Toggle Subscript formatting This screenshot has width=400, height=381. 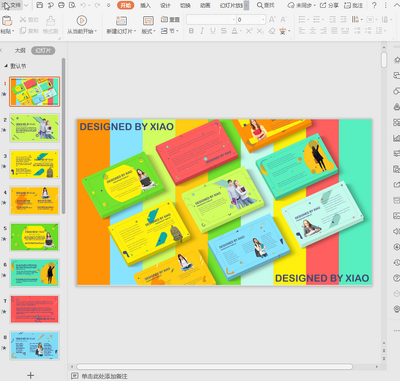coord(260,31)
